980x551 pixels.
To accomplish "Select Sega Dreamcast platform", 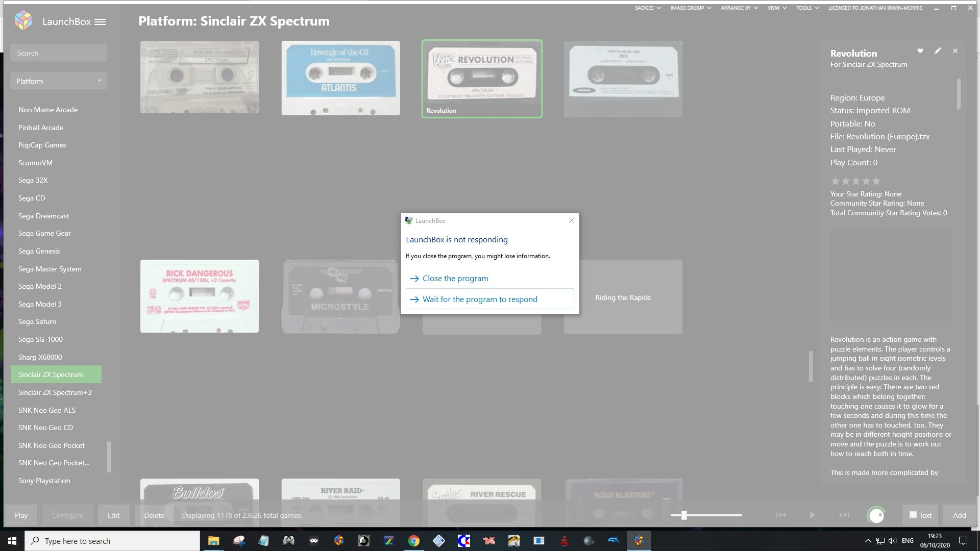I will tap(43, 216).
